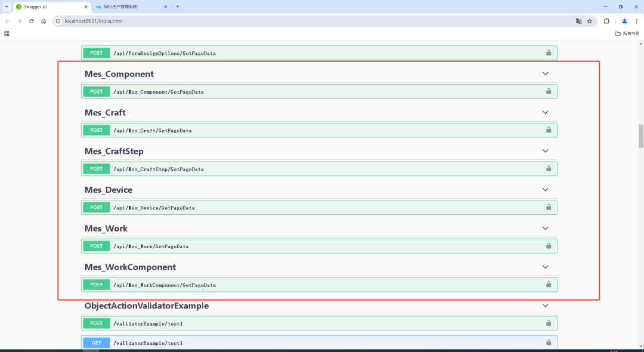Reload the Swagger UI page

pos(32,21)
